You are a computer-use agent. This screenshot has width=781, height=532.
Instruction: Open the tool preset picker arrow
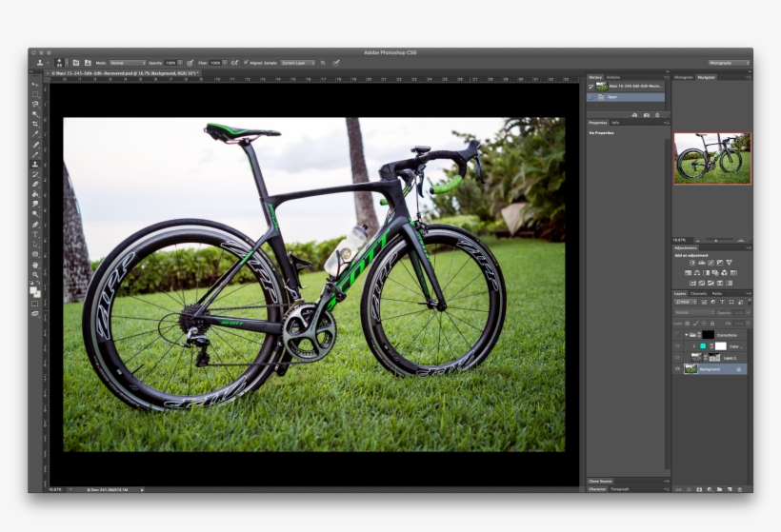(x=48, y=63)
